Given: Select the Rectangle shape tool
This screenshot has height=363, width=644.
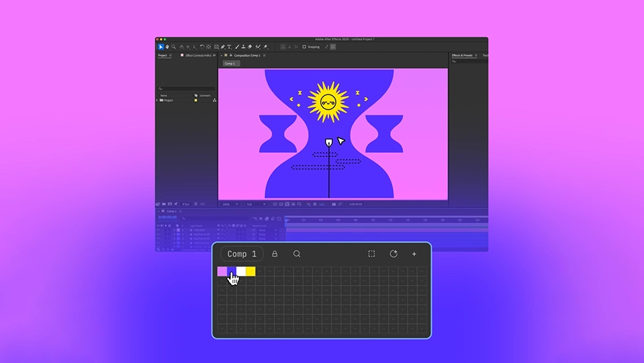Looking at the screenshot, I should [217, 47].
